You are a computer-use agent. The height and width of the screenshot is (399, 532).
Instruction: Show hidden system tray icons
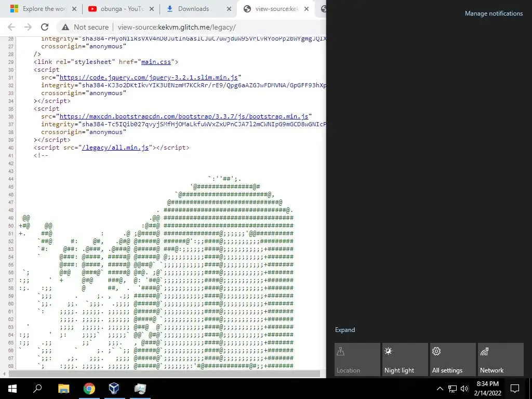(440, 389)
